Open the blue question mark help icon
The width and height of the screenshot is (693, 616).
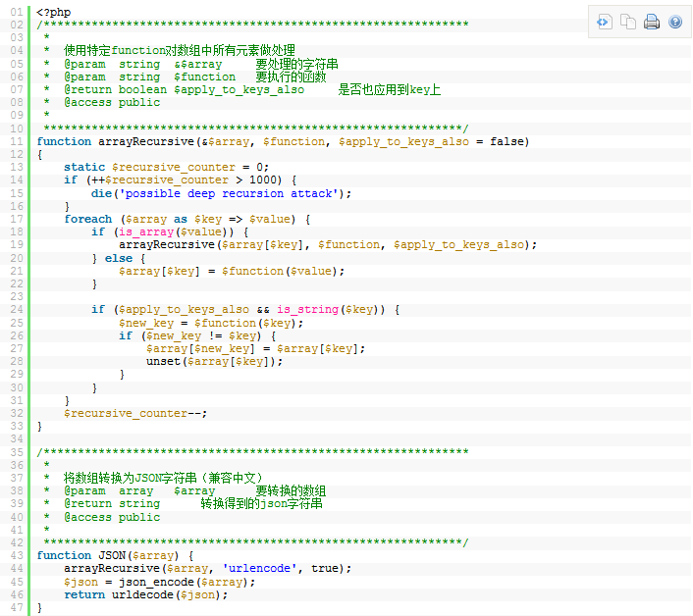pyautogui.click(x=675, y=22)
